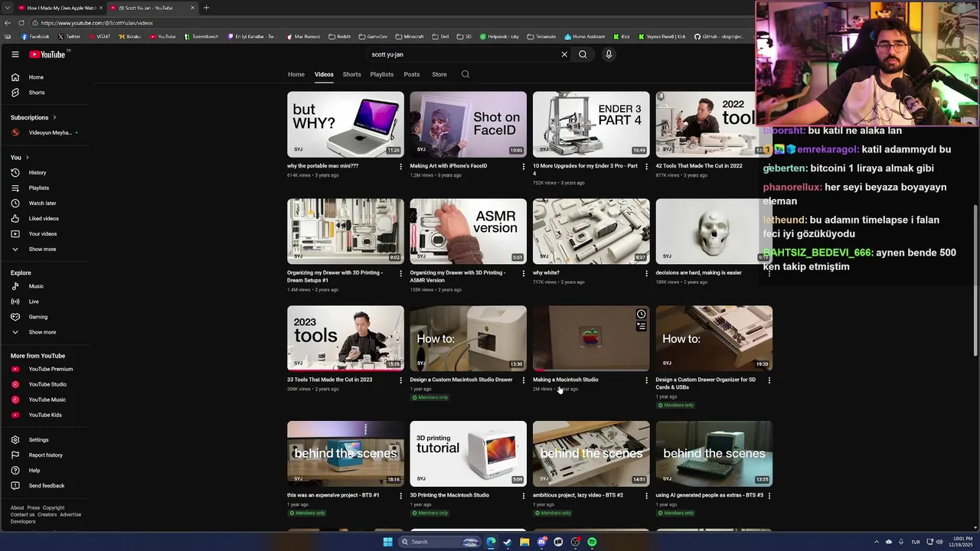Expand the You section chevron
The width and height of the screenshot is (980, 551).
[27, 158]
